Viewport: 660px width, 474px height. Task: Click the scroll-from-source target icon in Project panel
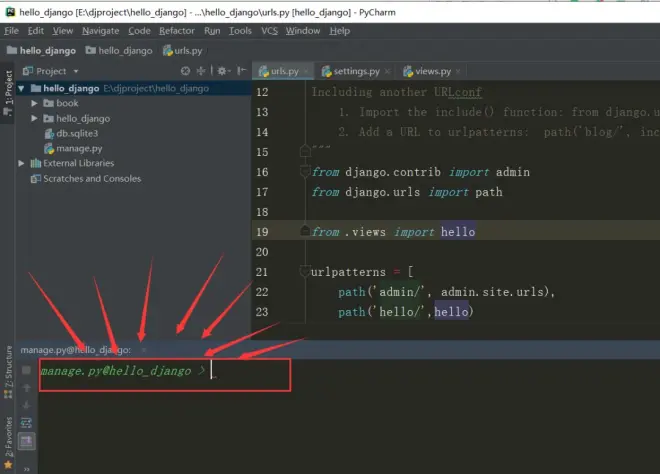185,71
